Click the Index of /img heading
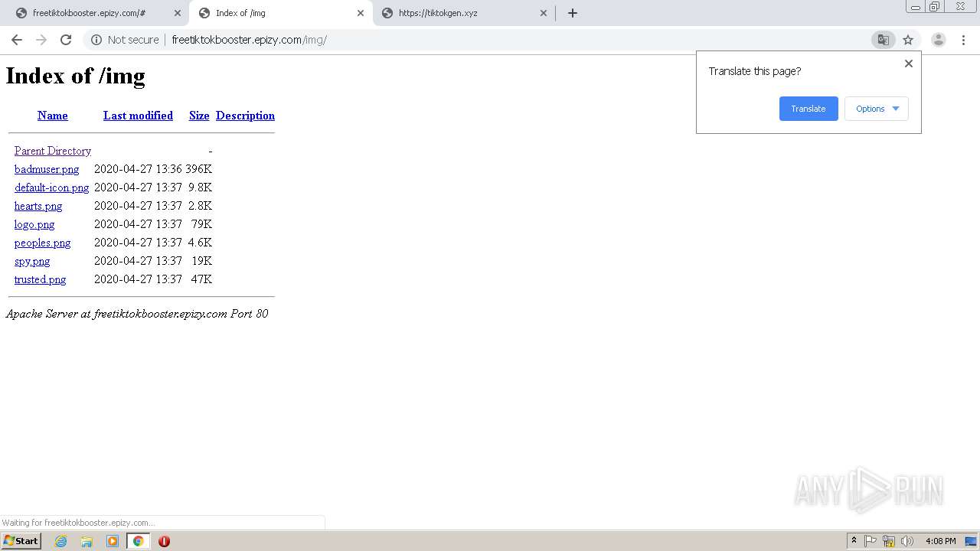The image size is (980, 551). (x=75, y=76)
